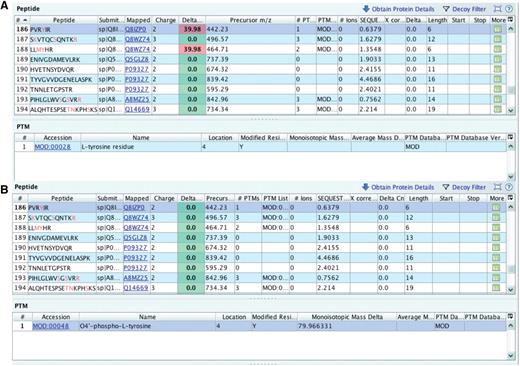
Task: Click Obtain Protein Details in panel B
Action: (398, 187)
